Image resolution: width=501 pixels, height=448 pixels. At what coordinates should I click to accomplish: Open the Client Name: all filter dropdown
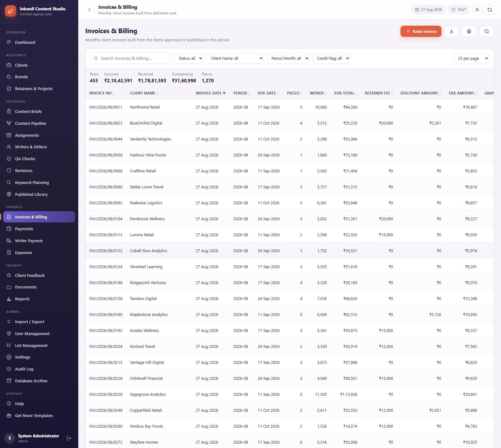(x=235, y=58)
